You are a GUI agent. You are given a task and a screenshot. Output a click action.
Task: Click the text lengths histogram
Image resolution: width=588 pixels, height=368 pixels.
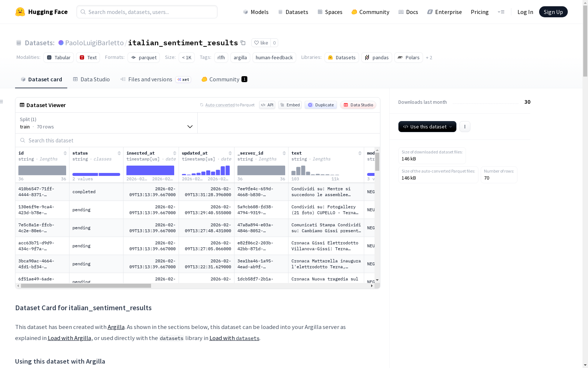(315, 170)
